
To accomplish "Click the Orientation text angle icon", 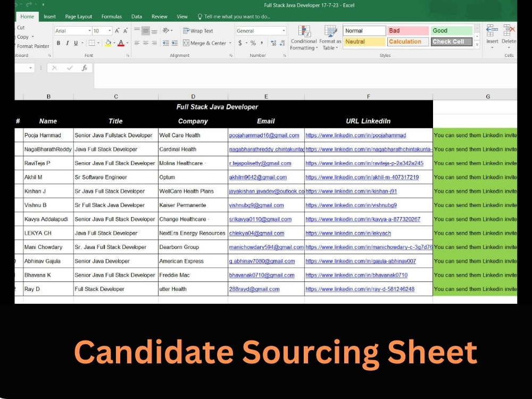I will (166, 30).
